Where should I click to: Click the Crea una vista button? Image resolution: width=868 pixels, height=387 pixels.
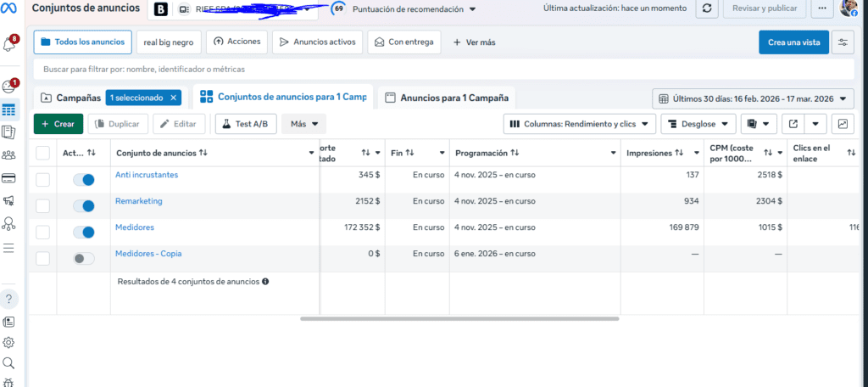click(793, 42)
